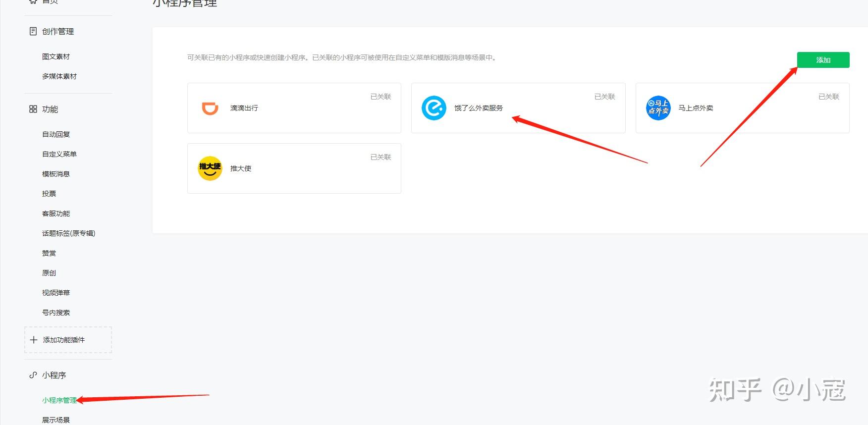Open 视频弹幕 settings

[x=56, y=293]
